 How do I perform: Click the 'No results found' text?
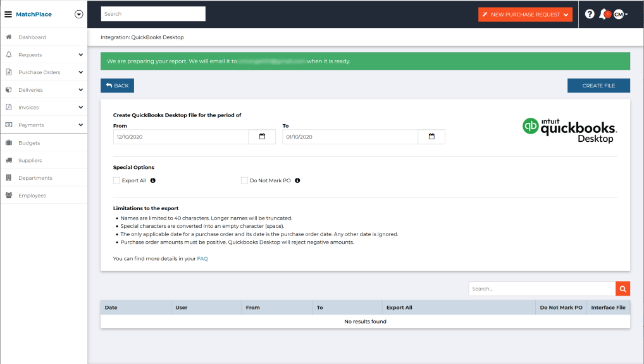point(365,322)
